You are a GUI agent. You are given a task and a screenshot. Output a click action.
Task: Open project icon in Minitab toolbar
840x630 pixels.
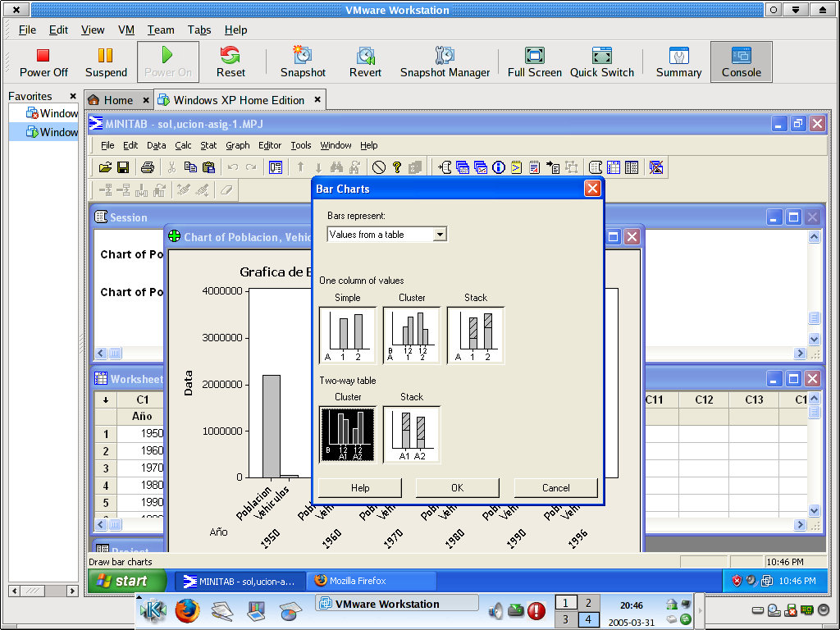coord(105,167)
